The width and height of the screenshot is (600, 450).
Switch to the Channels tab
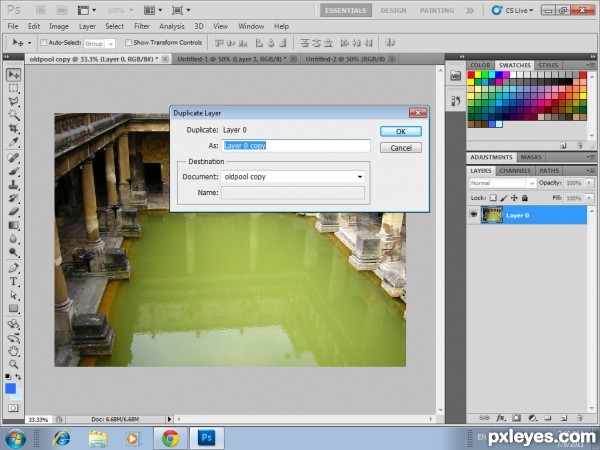515,171
